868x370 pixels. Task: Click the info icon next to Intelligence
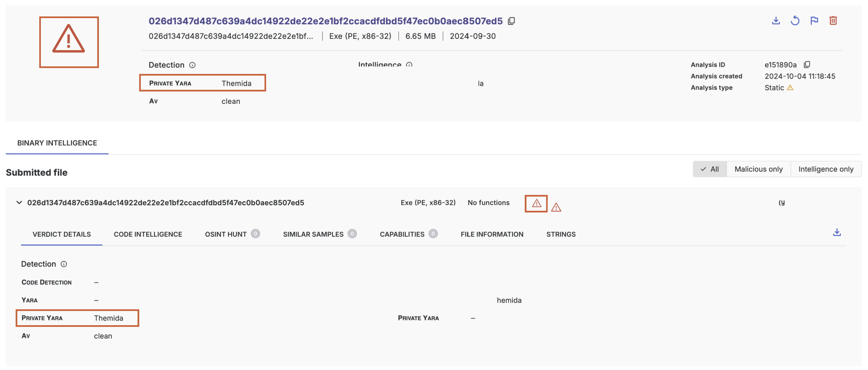pos(409,64)
